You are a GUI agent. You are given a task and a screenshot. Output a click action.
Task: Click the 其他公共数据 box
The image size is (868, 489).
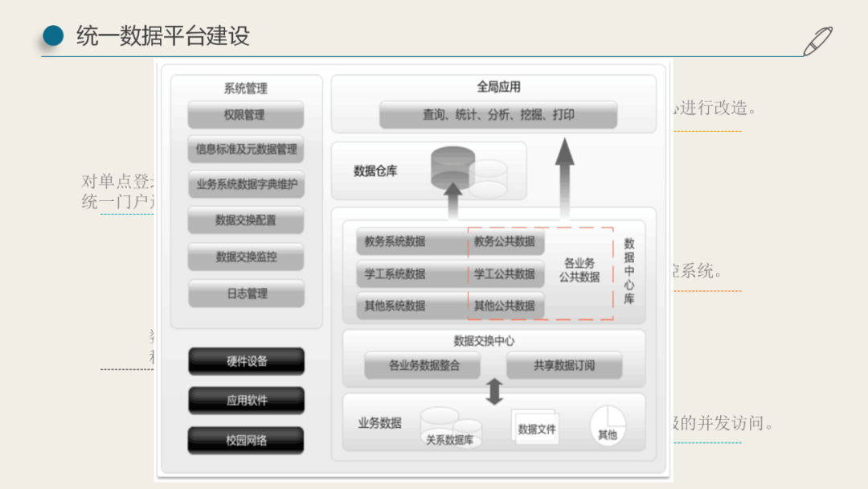point(506,306)
